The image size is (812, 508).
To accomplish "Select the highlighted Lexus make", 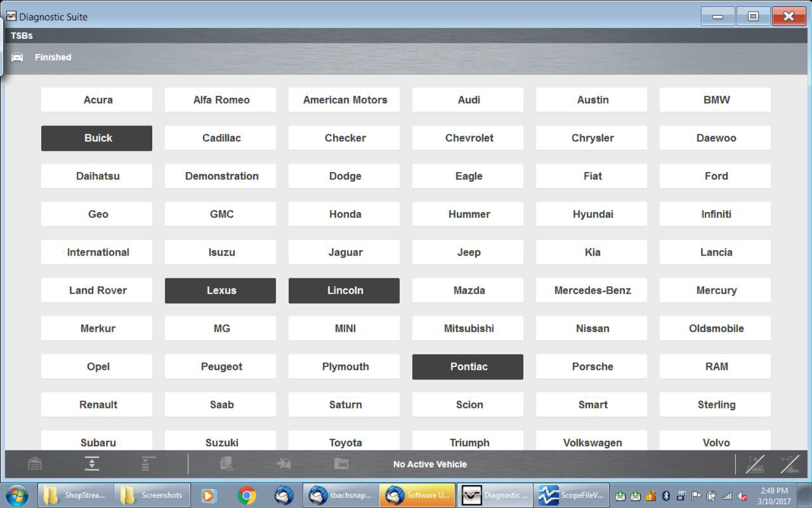I will (220, 291).
